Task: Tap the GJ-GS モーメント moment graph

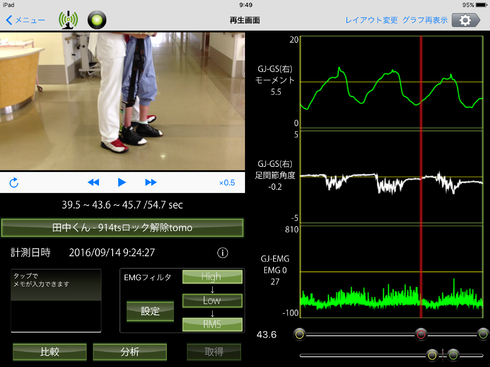Action: pyautogui.click(x=392, y=82)
